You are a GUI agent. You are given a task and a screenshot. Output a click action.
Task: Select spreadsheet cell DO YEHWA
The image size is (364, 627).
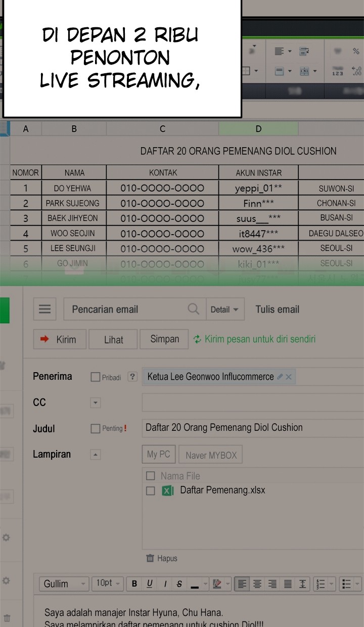point(74,188)
